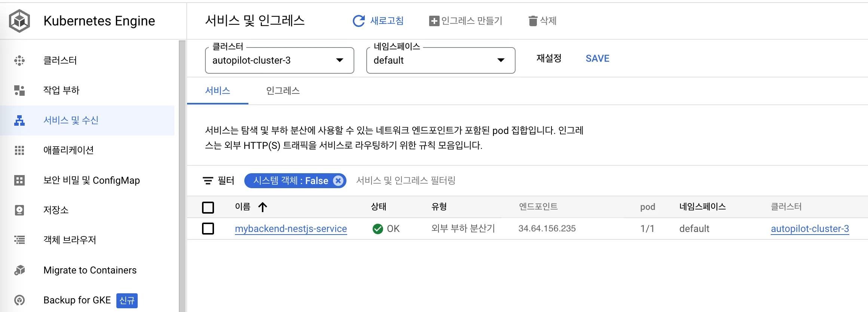Switch to the 인그레스 tab
868x312 pixels.
pyautogui.click(x=283, y=91)
